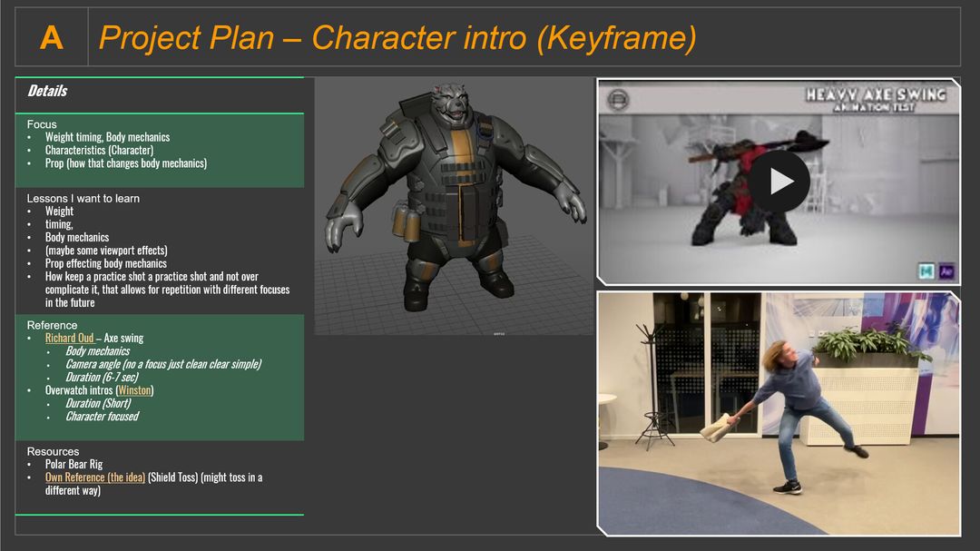Click the After Effects icon in video

click(x=946, y=271)
